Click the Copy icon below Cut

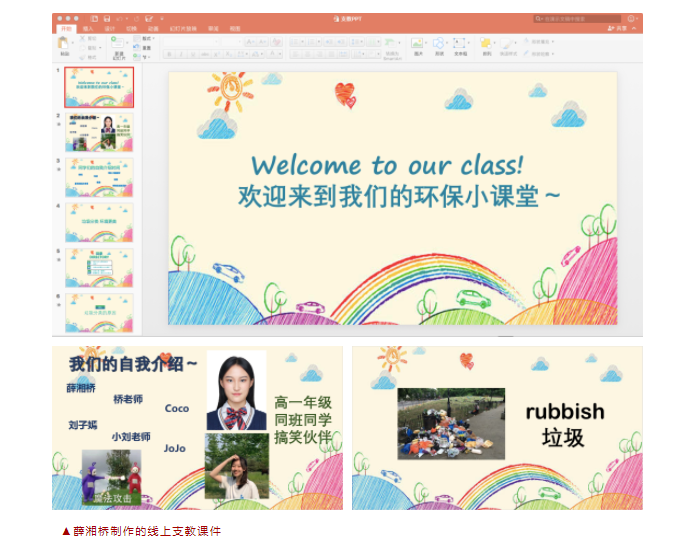coord(82,48)
